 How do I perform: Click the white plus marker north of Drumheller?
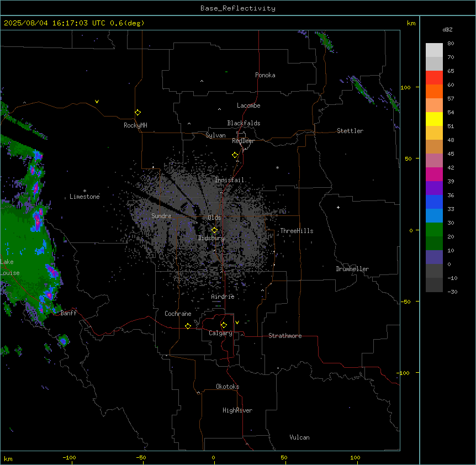(x=338, y=207)
